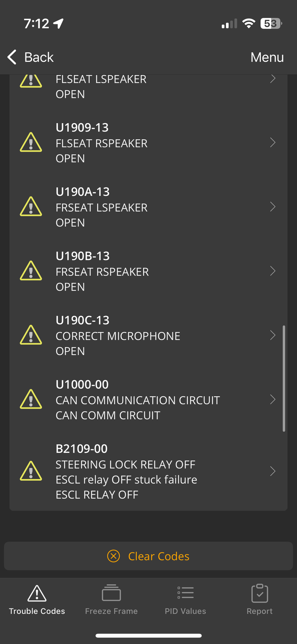The image size is (297, 644).
Task: Tap the warning icon beside U190A-13
Action: tap(31, 207)
